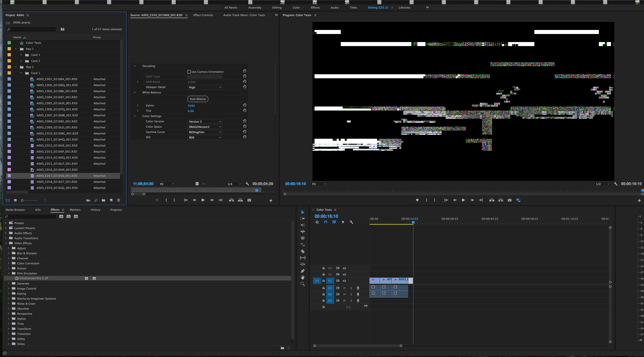Click the Add Marker icon in timeline
Image resolution: width=644 pixels, height=357 pixels.
pos(343,223)
